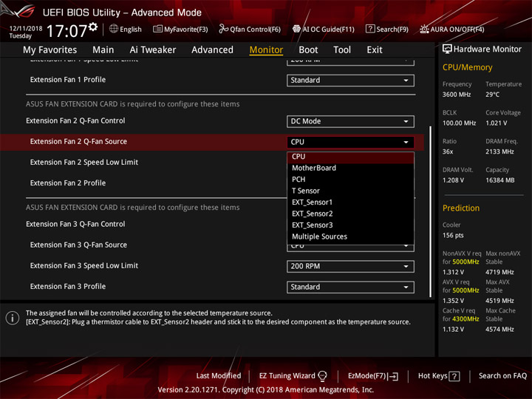Image resolution: width=532 pixels, height=399 pixels.
Task: Click the 12/11/2018 Tuesday date
Action: [x=25, y=32]
